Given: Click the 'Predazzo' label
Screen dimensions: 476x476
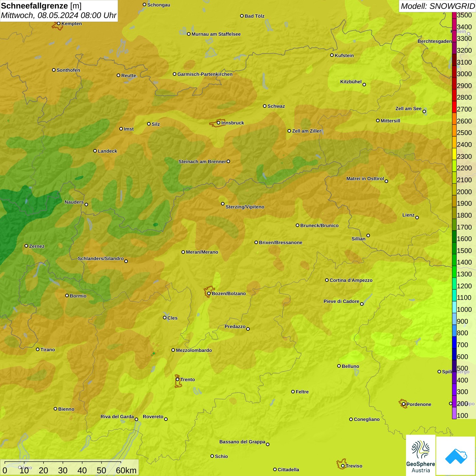Looking at the screenshot, I should [235, 326].
